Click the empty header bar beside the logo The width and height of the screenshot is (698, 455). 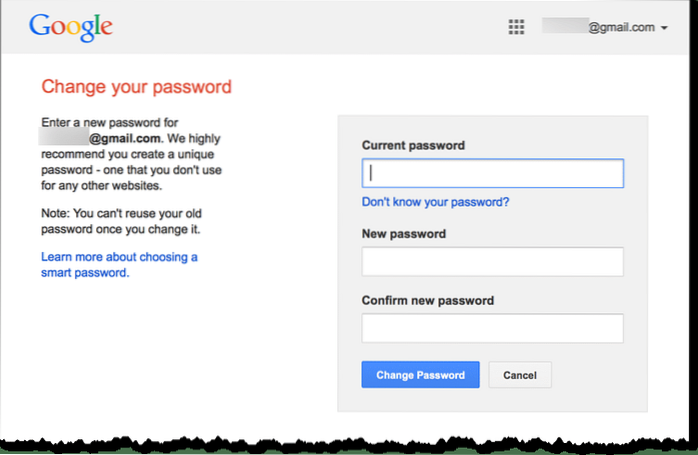tap(300, 28)
